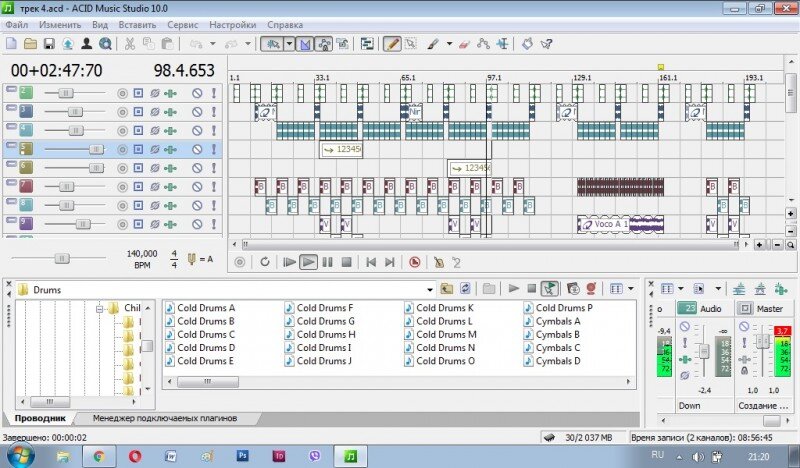800x468 pixels.
Task: Open the Snapping options dropdown arrow
Action: [289, 44]
